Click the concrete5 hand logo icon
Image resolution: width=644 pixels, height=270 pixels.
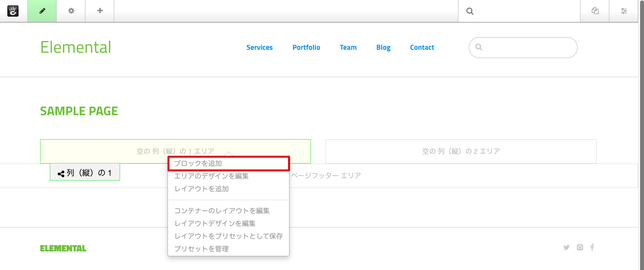click(13, 11)
